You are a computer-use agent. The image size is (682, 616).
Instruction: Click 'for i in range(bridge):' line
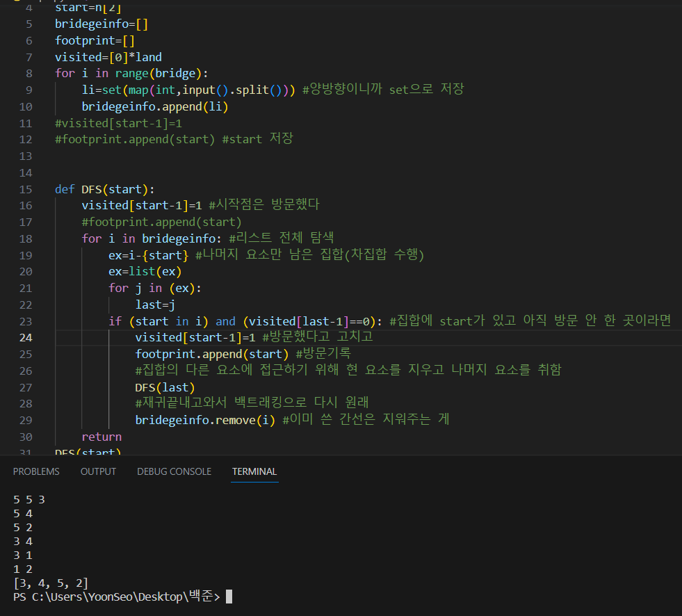131,73
